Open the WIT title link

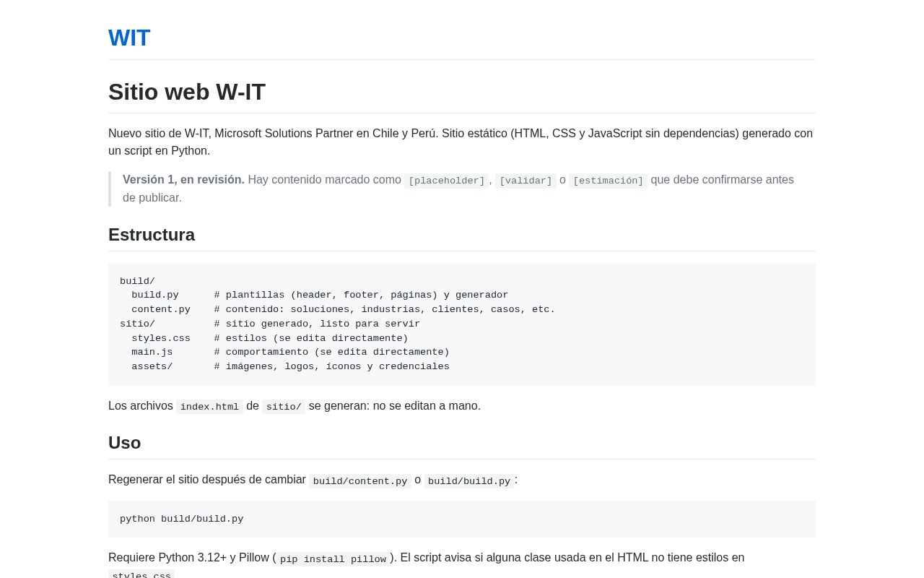click(x=129, y=38)
